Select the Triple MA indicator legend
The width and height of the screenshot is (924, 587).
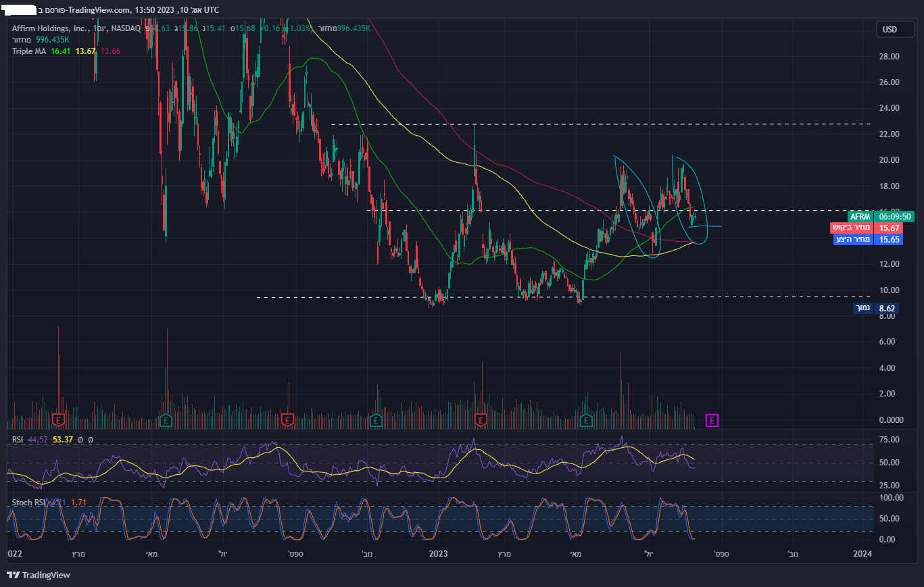[x=30, y=51]
